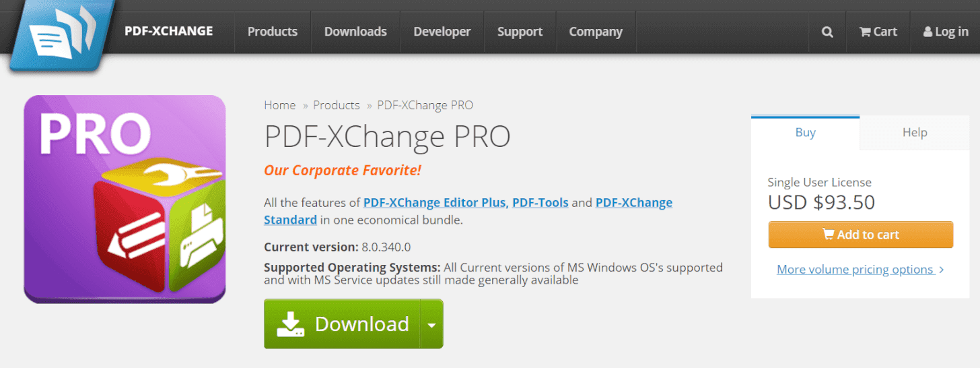Select the Buy tab

pyautogui.click(x=806, y=132)
